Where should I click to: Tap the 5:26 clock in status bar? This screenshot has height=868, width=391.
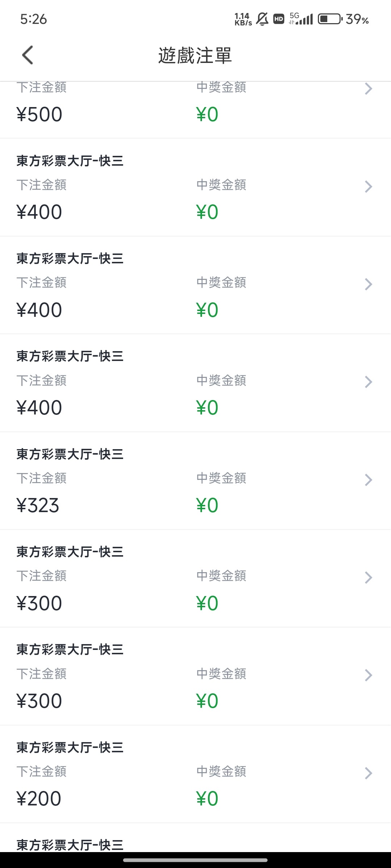(33, 19)
